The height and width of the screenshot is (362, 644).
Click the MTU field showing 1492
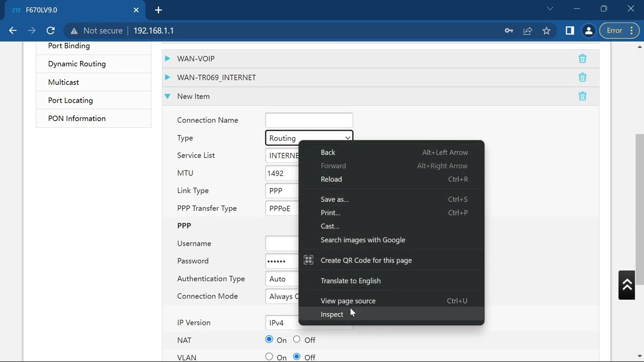pos(282,173)
